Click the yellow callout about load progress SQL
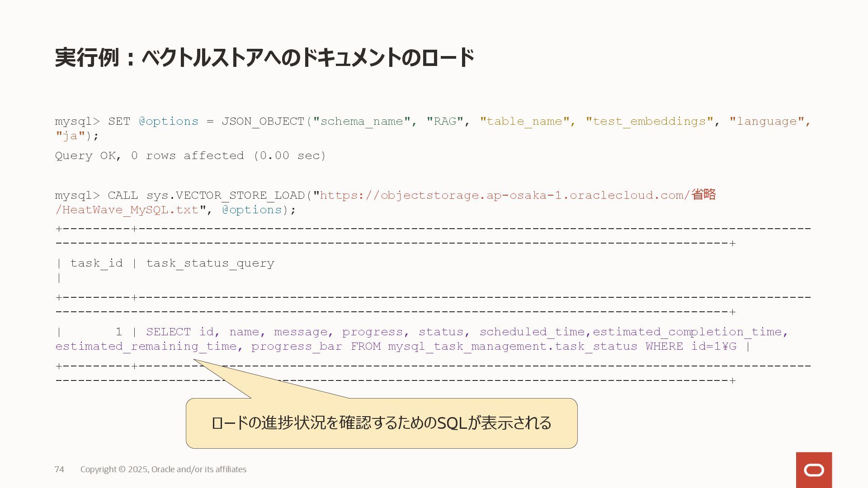This screenshot has width=868, height=488. (x=382, y=423)
